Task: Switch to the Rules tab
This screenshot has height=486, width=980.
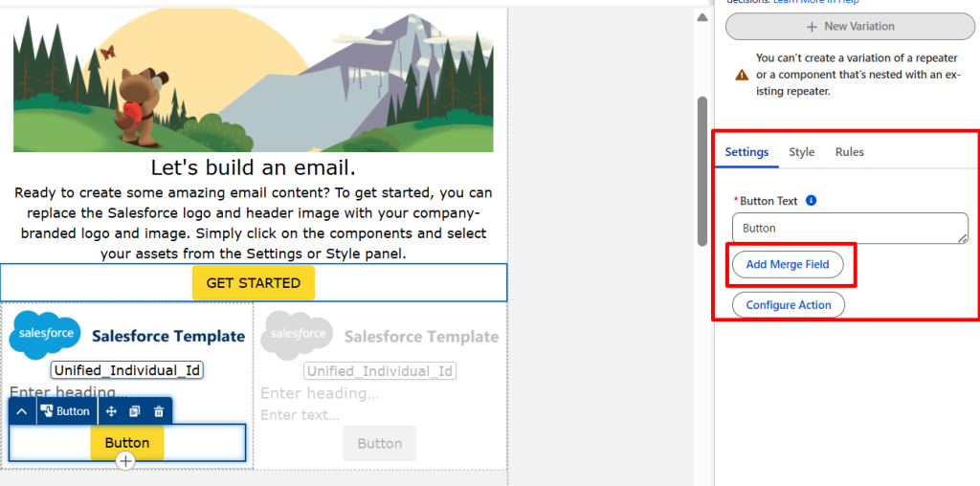Action: pos(850,152)
